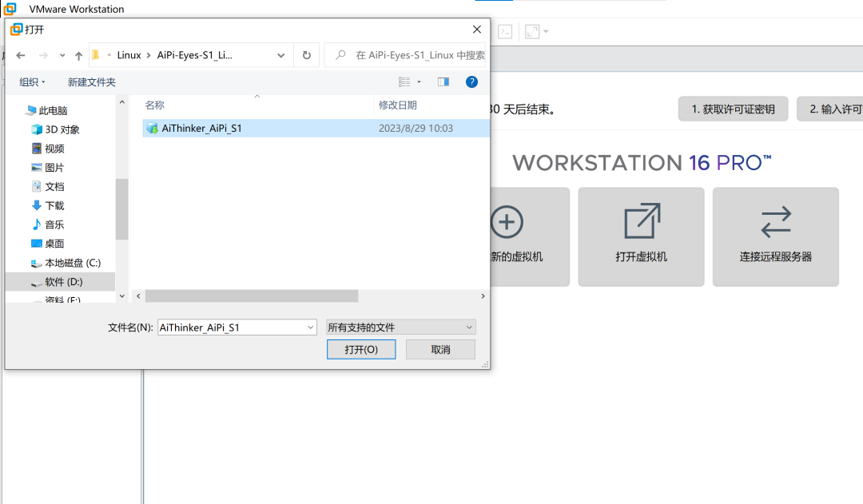Go up one folder level
863x504 pixels.
[78, 55]
